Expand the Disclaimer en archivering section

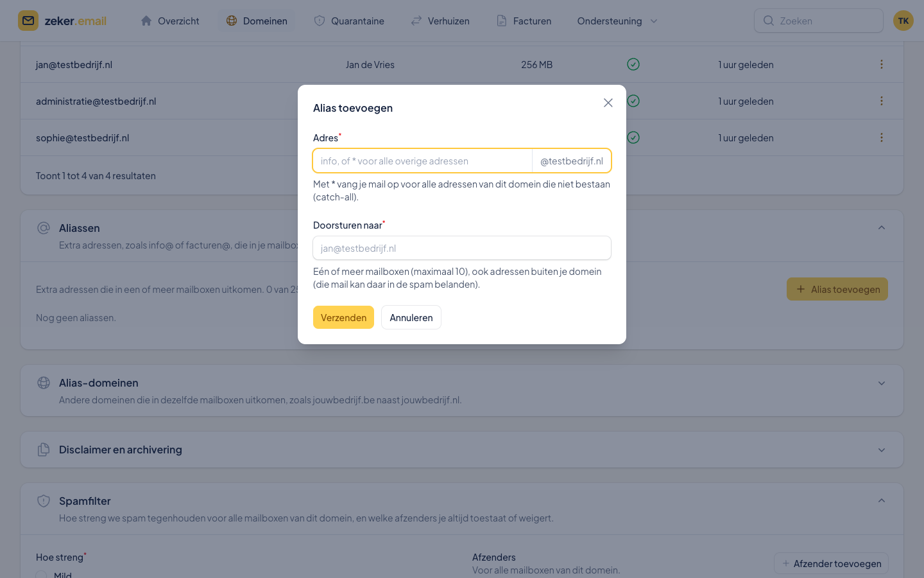click(x=882, y=450)
